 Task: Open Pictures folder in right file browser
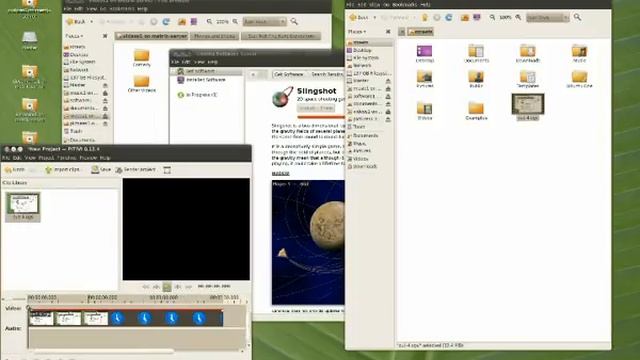[x=424, y=79]
